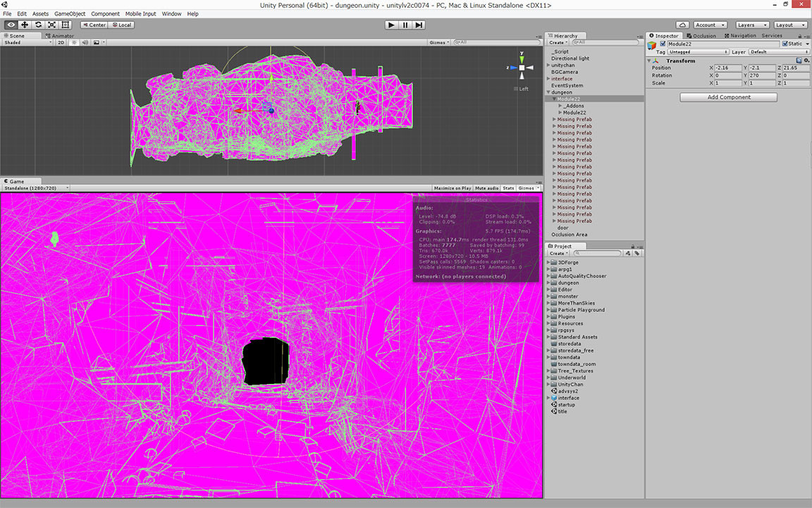Open Scene view Gizmos dropdown
Image resolution: width=812 pixels, height=508 pixels.
(x=439, y=42)
